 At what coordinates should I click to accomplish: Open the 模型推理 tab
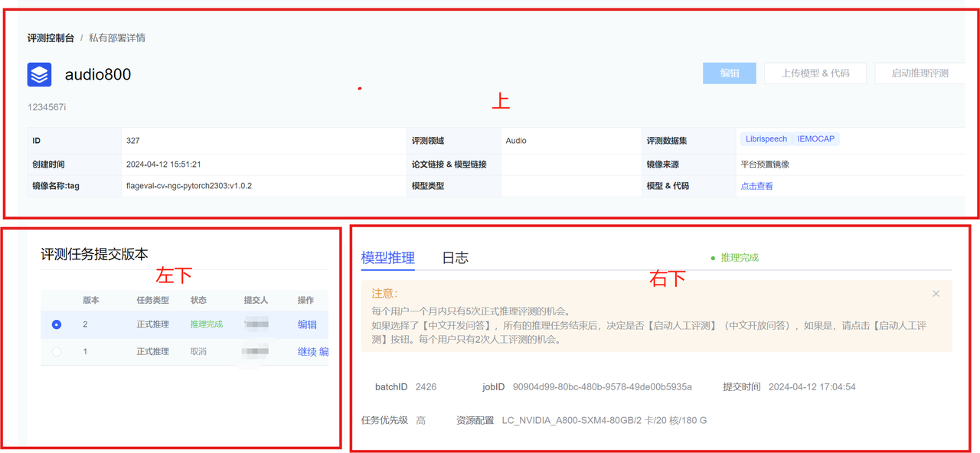[387, 258]
